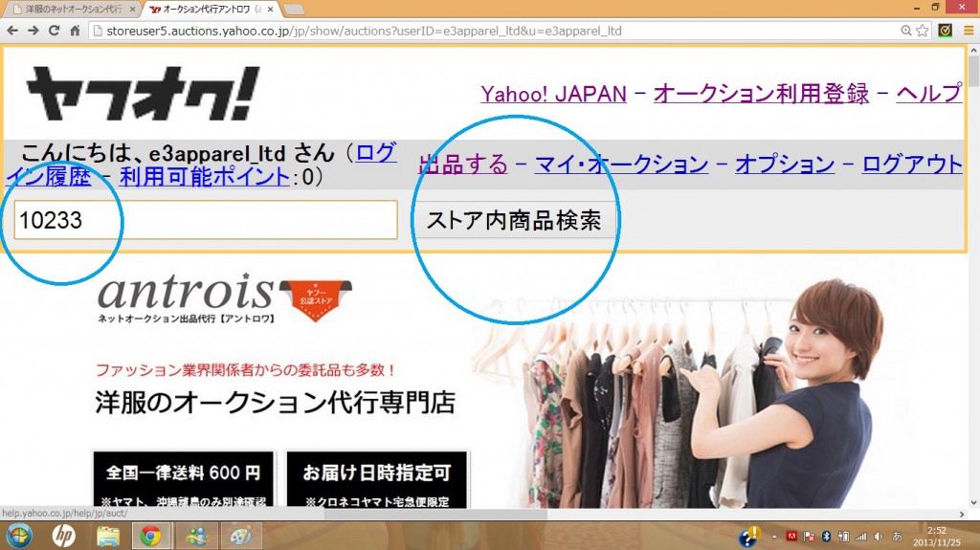Switch to the 洋服のネットオークション代行 tab
This screenshot has width=980, height=550.
pos(73,10)
